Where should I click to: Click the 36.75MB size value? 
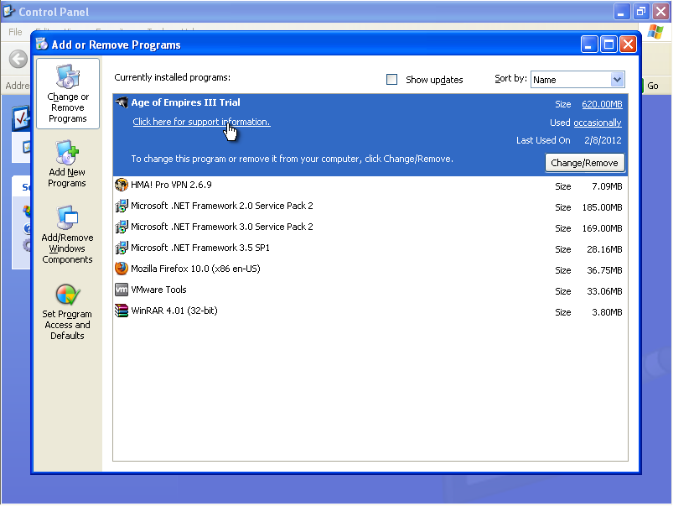tap(605, 271)
